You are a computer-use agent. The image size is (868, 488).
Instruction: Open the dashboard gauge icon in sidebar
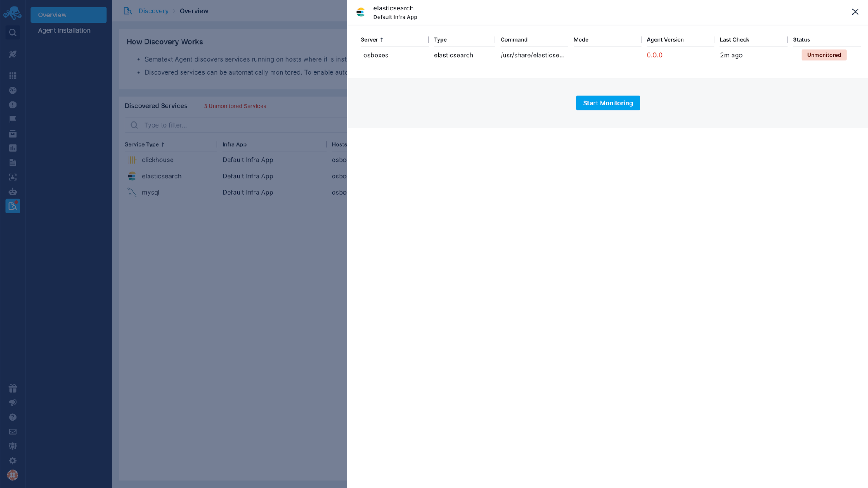point(13,90)
